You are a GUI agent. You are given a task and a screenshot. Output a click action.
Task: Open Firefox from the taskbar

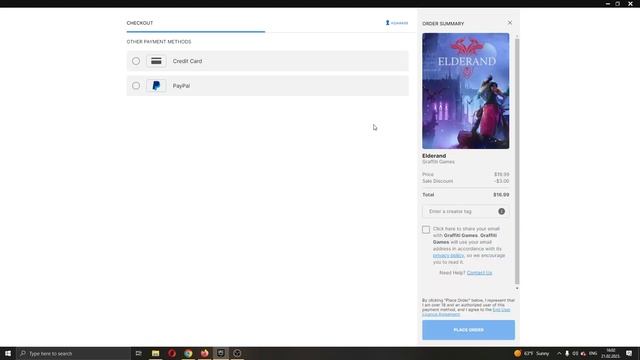[x=204, y=353]
